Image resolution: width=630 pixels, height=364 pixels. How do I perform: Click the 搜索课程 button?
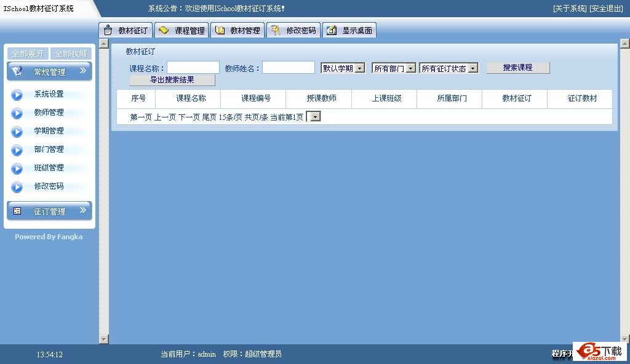[517, 67]
